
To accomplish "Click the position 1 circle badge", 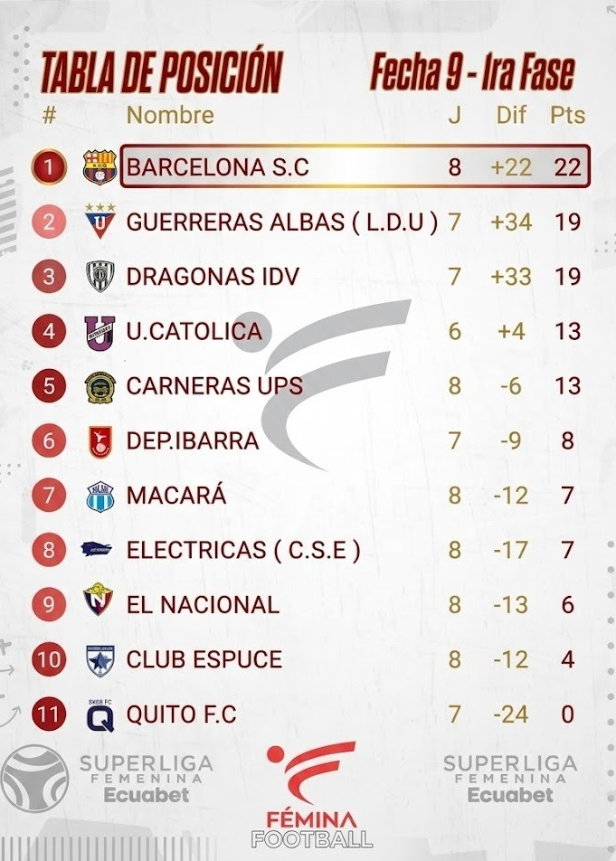I will [x=49, y=166].
